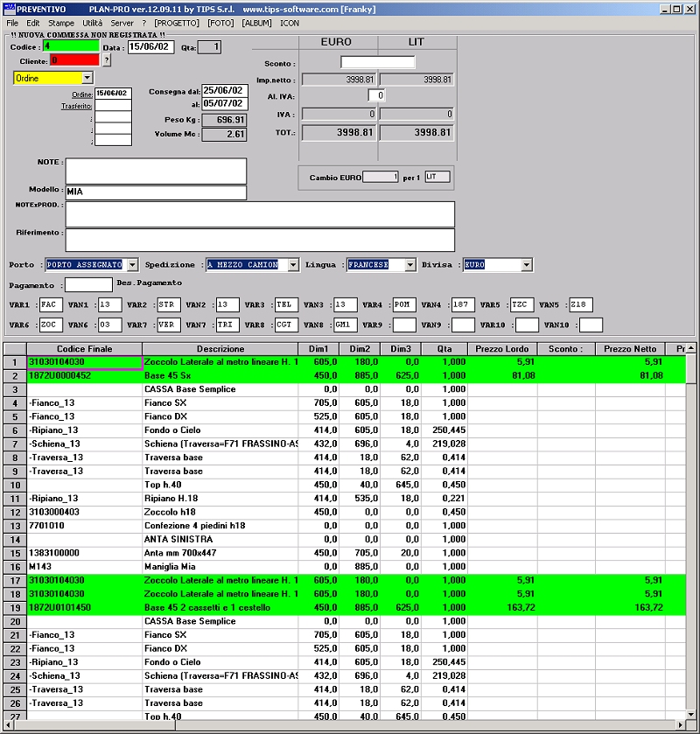The image size is (700, 734).
Task: Select row header number 19
Action: tap(15, 608)
